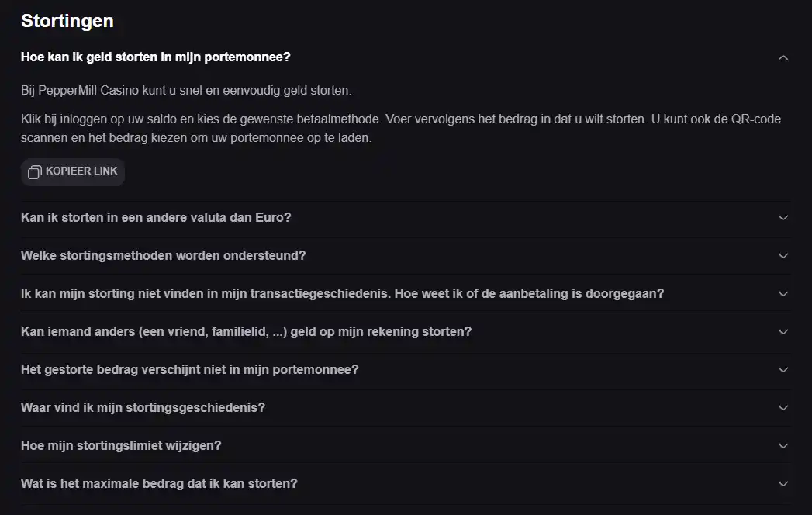Click the 'Kopieer Link' button

click(73, 172)
